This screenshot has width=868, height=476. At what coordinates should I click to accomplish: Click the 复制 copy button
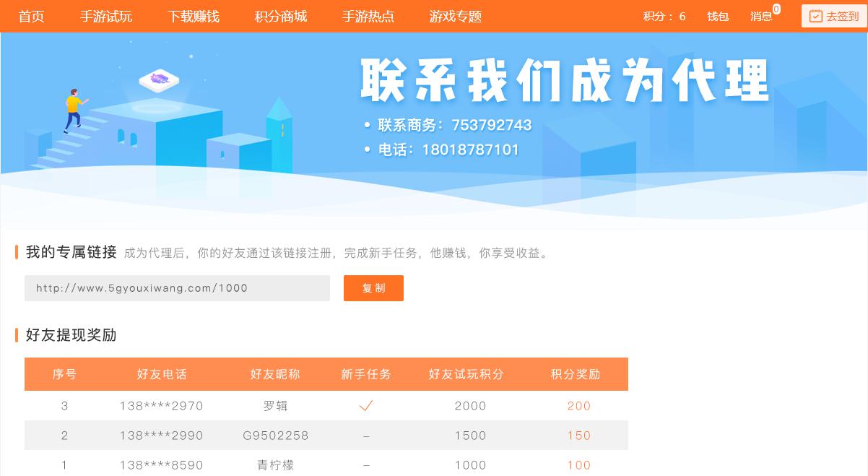[x=373, y=288]
